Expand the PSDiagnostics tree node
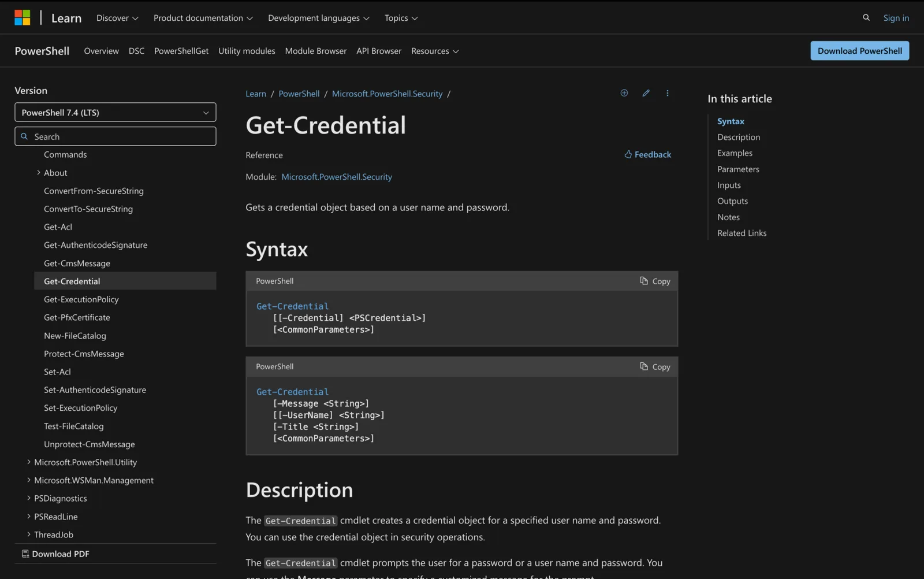 click(29, 498)
